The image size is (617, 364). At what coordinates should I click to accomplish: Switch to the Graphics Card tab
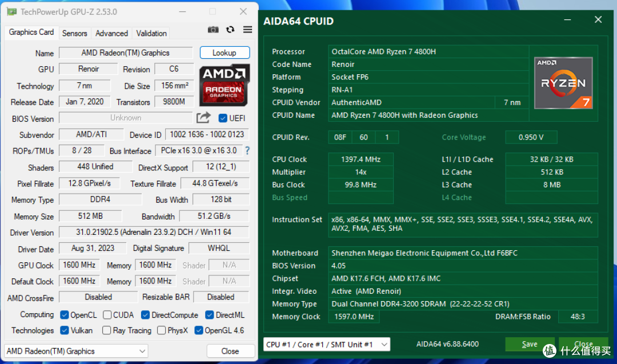click(31, 32)
